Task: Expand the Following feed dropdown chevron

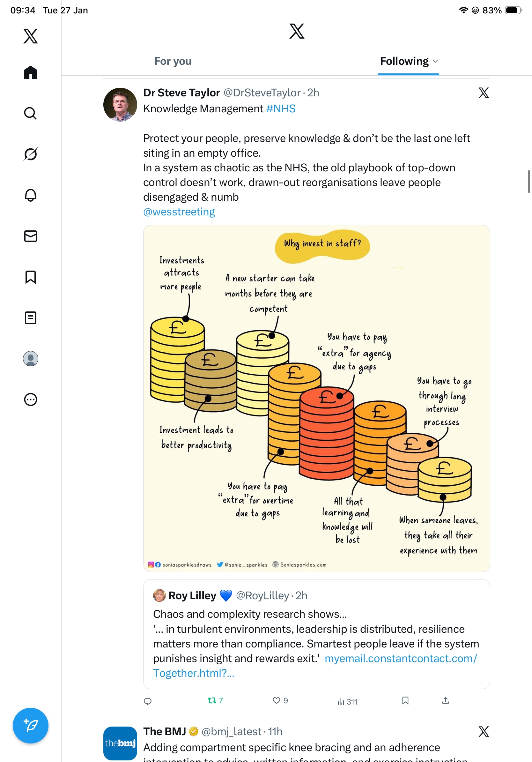Action: click(x=435, y=61)
